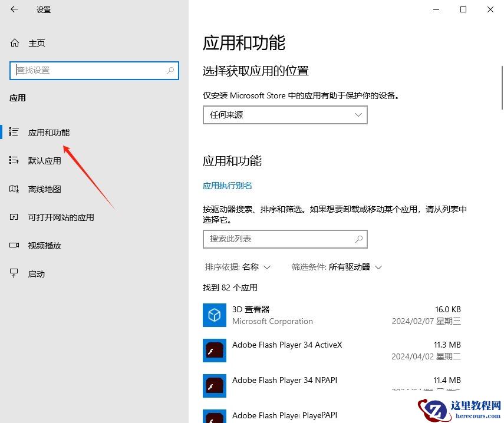Click the 3D 查看器 cube app icon
Screen dimensions: 504x423
pyautogui.click(x=214, y=315)
